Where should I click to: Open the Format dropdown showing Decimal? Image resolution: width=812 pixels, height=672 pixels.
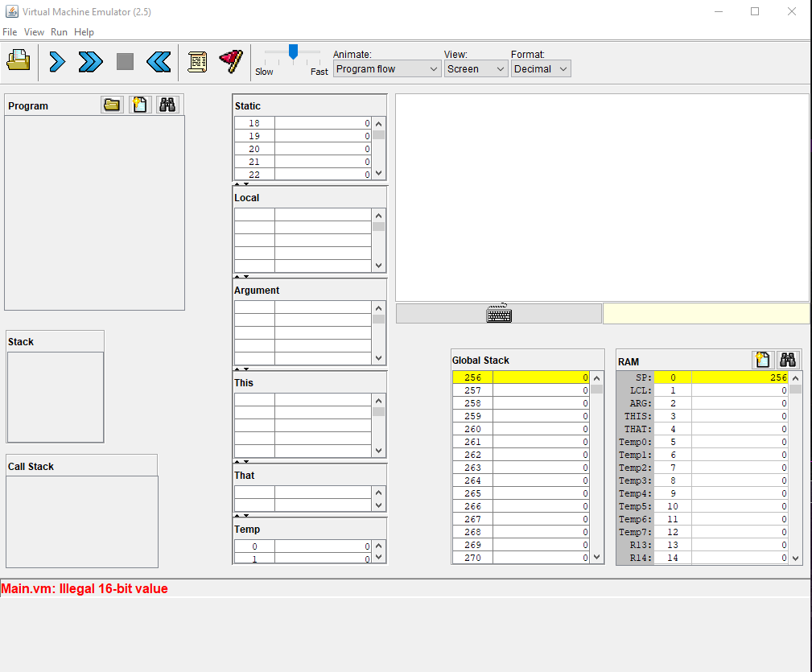540,69
